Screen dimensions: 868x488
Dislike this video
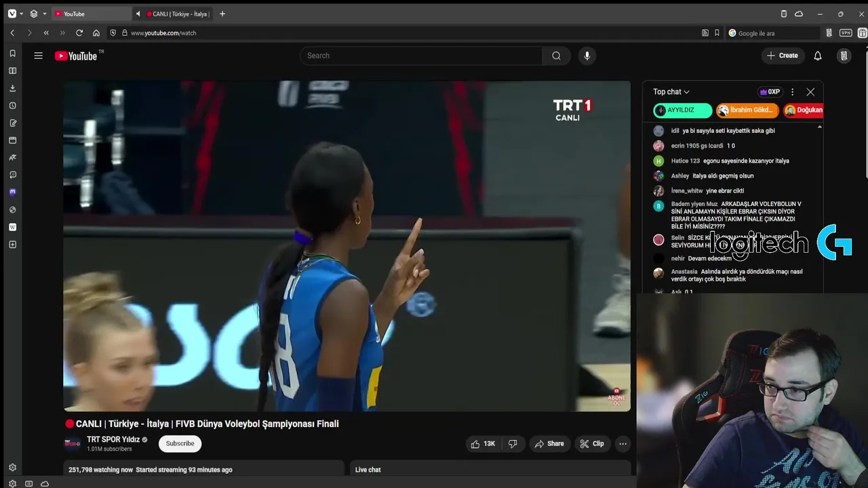tap(513, 444)
